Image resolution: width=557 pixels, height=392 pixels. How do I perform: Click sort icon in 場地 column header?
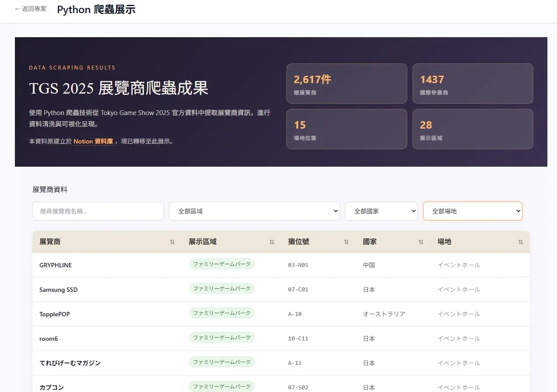point(521,242)
